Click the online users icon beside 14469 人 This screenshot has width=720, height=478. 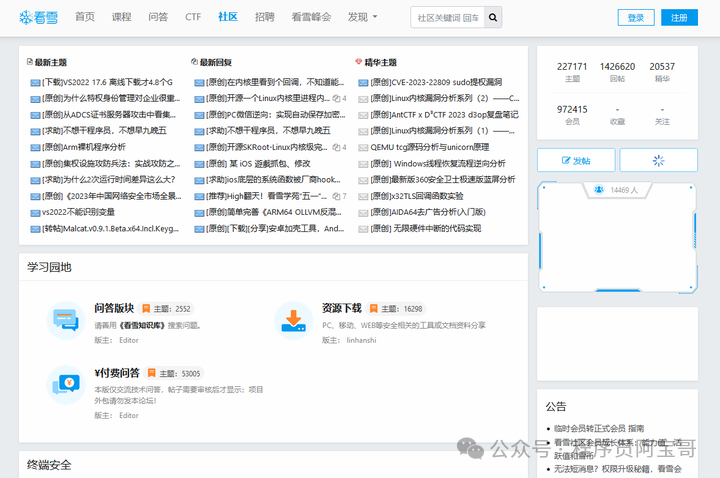point(599,190)
